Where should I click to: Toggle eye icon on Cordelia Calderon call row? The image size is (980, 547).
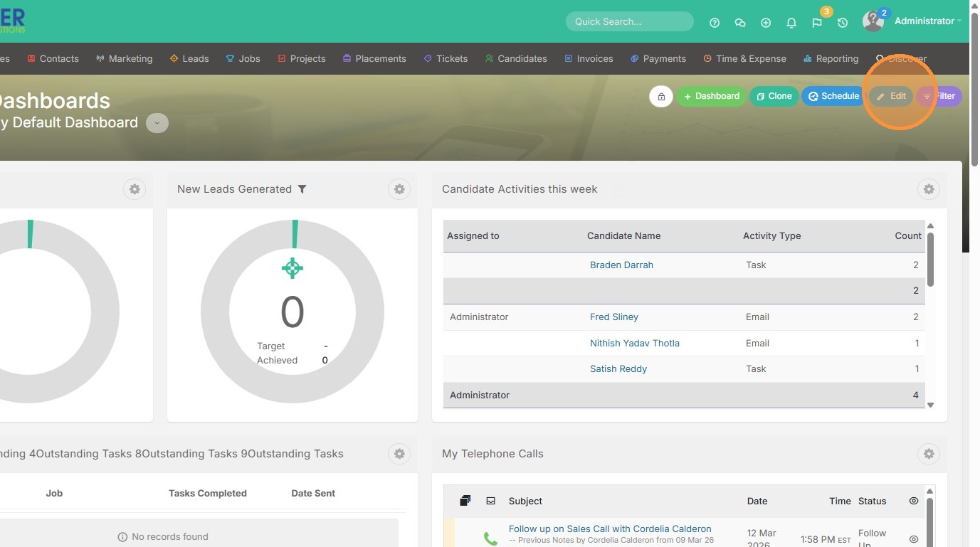pyautogui.click(x=914, y=539)
